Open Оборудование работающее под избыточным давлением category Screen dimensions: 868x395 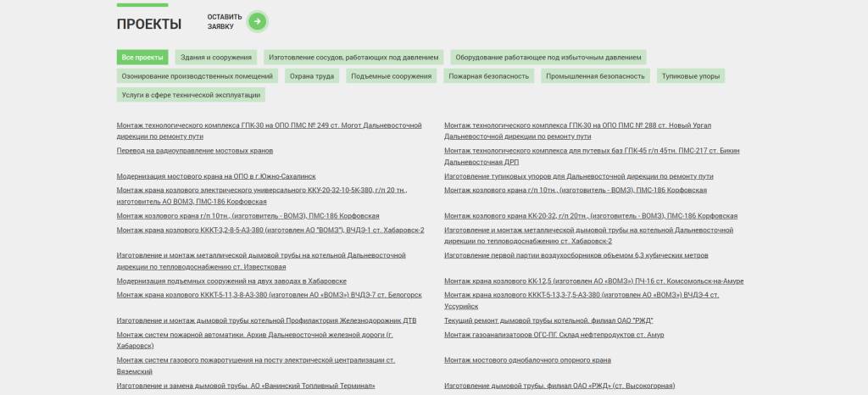(x=548, y=57)
